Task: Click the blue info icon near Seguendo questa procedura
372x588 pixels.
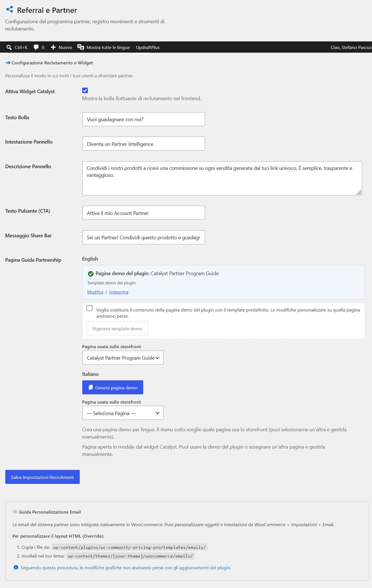Action: click(16, 567)
